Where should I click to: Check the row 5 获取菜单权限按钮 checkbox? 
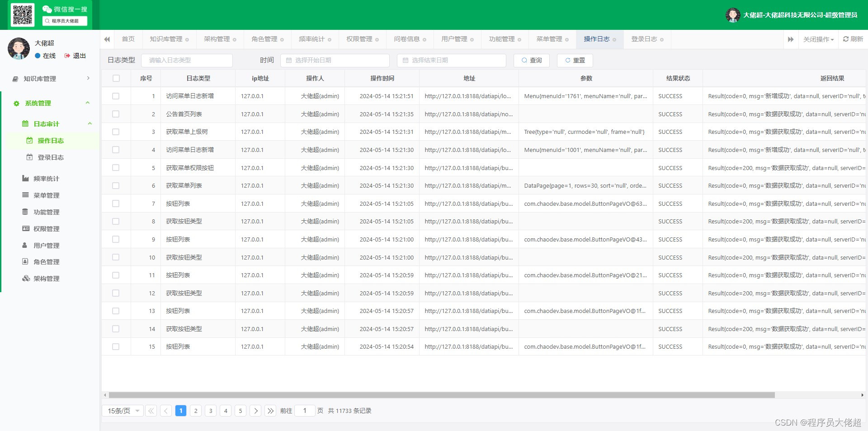point(116,168)
